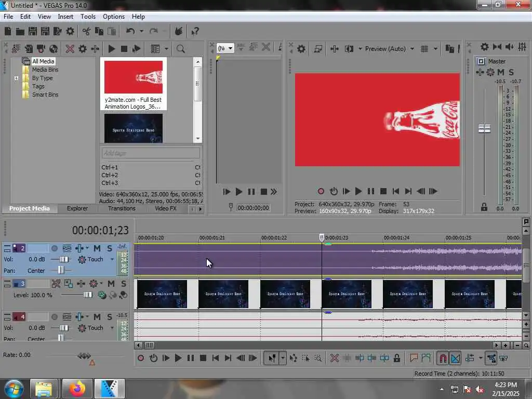The image size is (532, 399).
Task: Click the Preview on External Monitor icon
Action: (318, 49)
